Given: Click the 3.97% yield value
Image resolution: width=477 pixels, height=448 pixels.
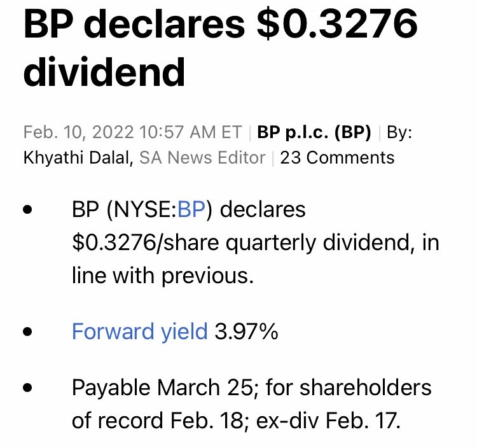Looking at the screenshot, I should [246, 331].
